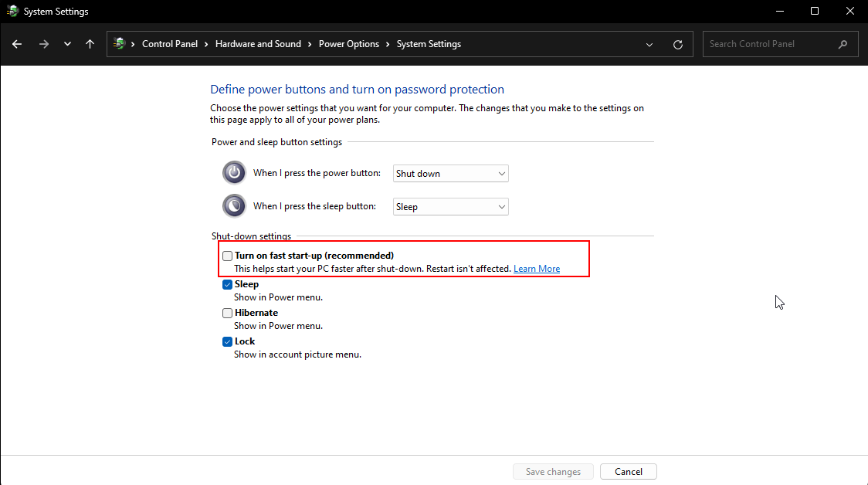
Task: Click the power button icon
Action: 234,172
